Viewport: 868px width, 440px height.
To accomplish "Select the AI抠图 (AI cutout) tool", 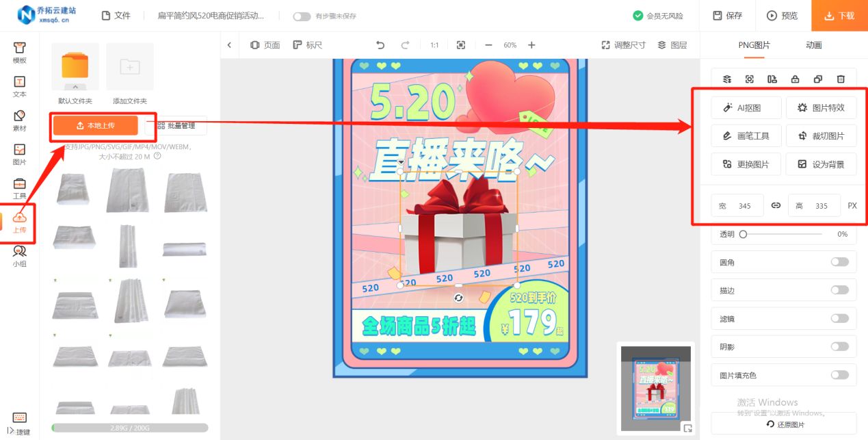I will click(746, 107).
